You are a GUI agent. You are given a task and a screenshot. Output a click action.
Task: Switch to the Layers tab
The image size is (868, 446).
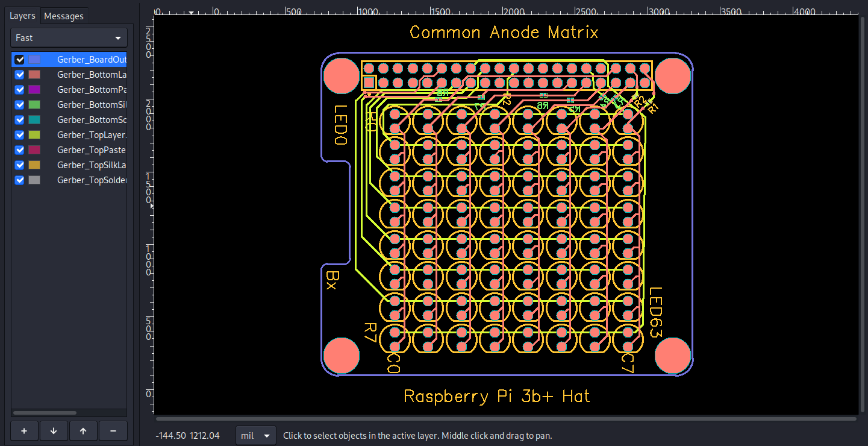22,16
